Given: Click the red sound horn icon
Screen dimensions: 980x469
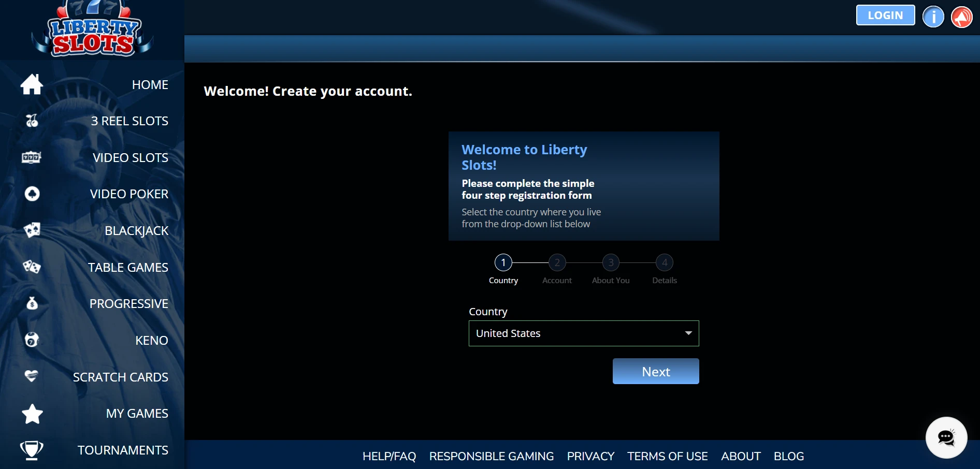Looking at the screenshot, I should (x=962, y=17).
